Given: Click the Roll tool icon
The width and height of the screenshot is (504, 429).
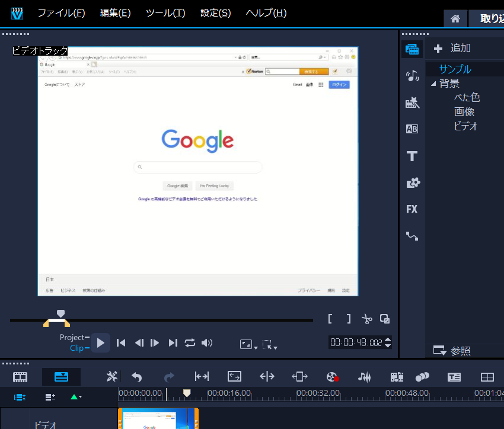Looking at the screenshot, I should [267, 376].
